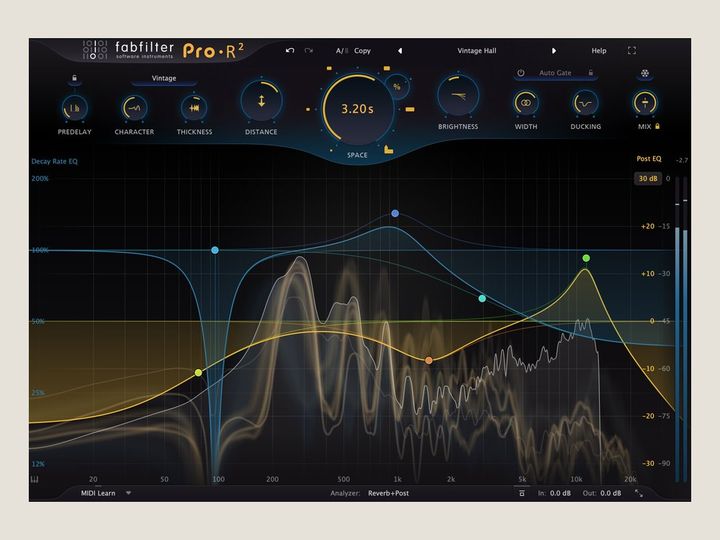Toggle the Auto Gate power button
Image resolution: width=720 pixels, height=540 pixels.
tap(521, 73)
